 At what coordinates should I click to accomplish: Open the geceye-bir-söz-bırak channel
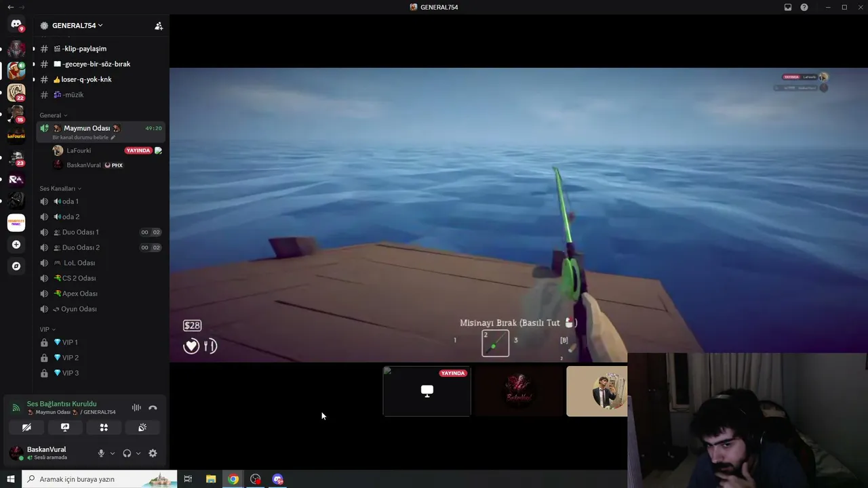(x=100, y=64)
